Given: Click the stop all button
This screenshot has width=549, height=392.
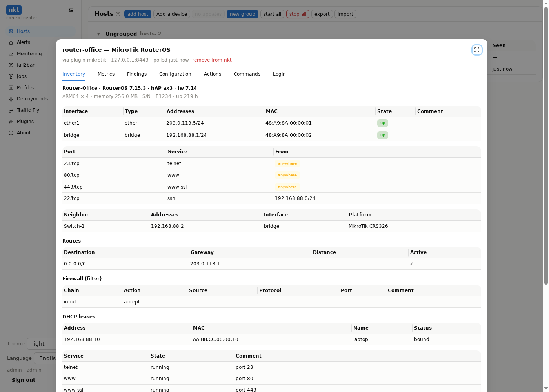Looking at the screenshot, I should point(298,14).
